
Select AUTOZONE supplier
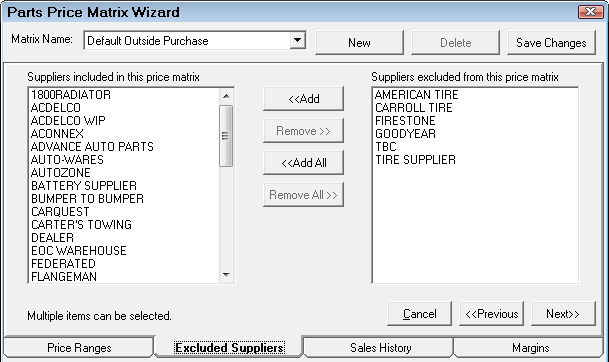point(124,173)
